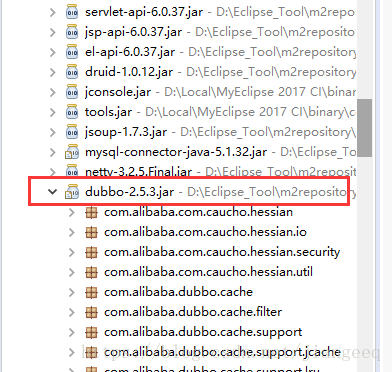392x372 pixels.
Task: Expand com.alibaba.com.caucho.hessian.io package arrow
Action: pyautogui.click(x=72, y=232)
